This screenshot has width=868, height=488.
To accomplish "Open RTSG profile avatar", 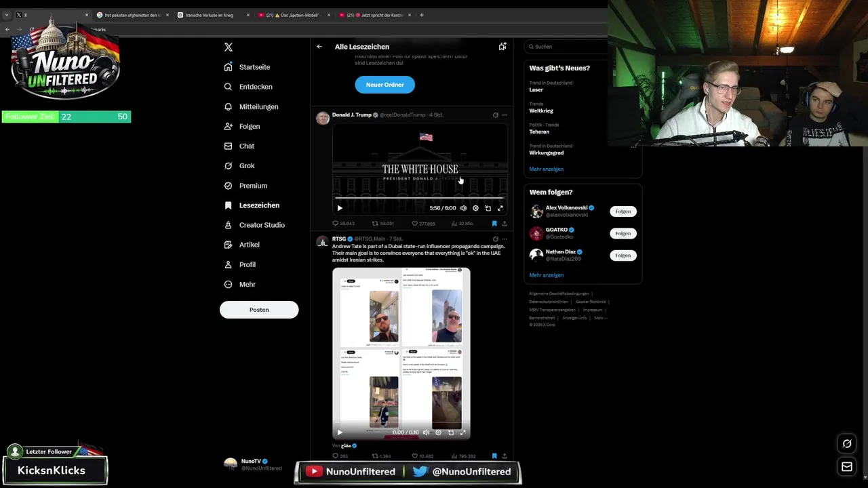I will [323, 242].
